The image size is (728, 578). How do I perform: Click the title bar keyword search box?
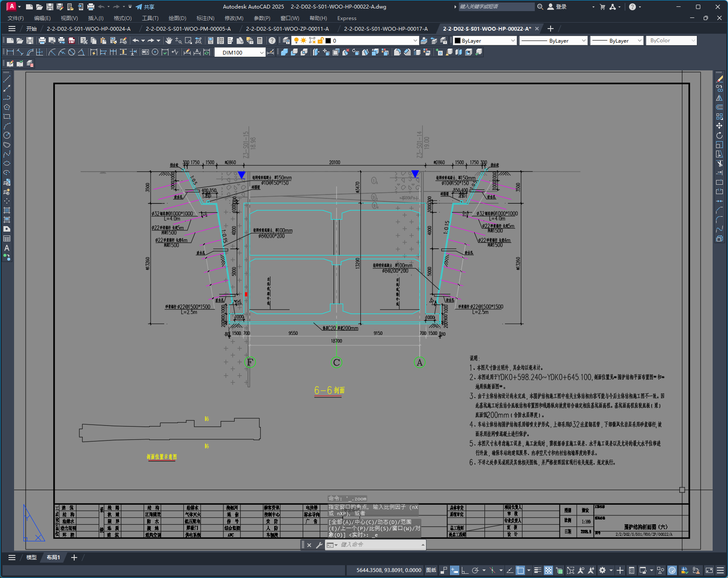(496, 7)
